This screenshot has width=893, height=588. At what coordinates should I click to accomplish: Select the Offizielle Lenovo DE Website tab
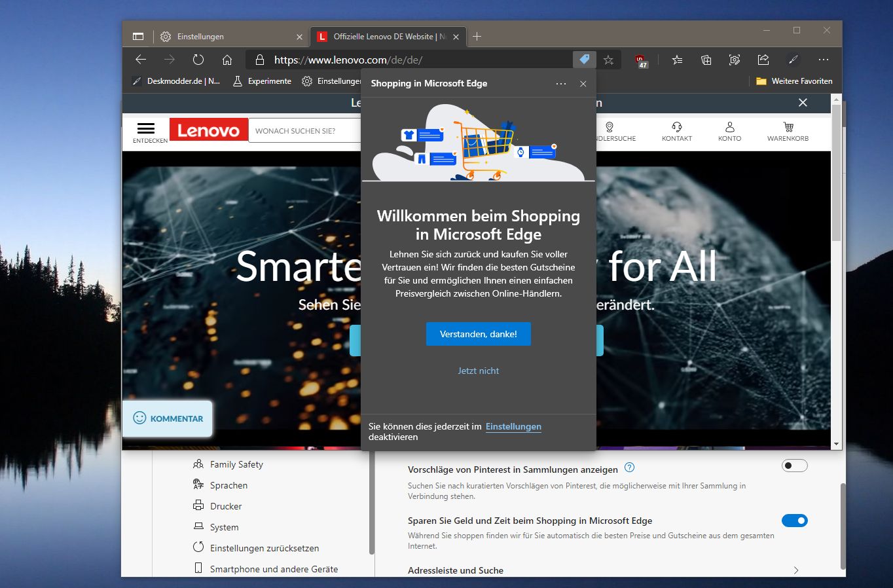pyautogui.click(x=388, y=37)
